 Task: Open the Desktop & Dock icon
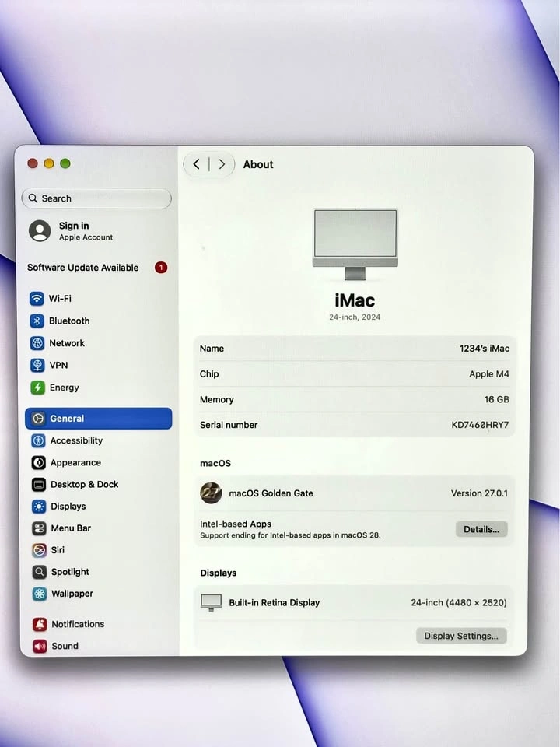pyautogui.click(x=39, y=485)
